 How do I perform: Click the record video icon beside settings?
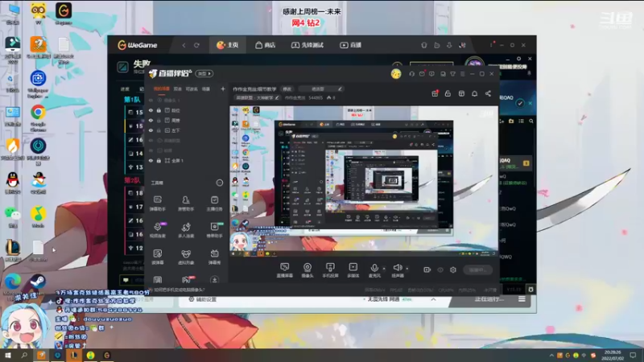point(427,269)
